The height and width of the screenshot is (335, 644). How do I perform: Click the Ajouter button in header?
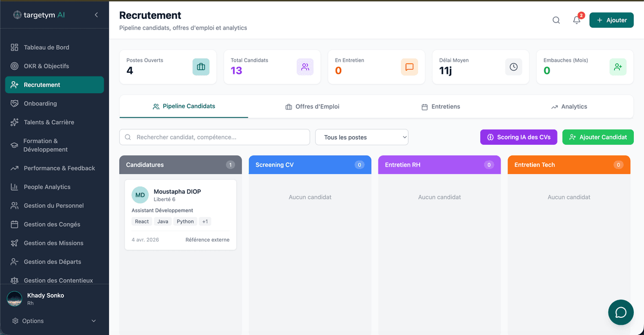click(x=611, y=20)
